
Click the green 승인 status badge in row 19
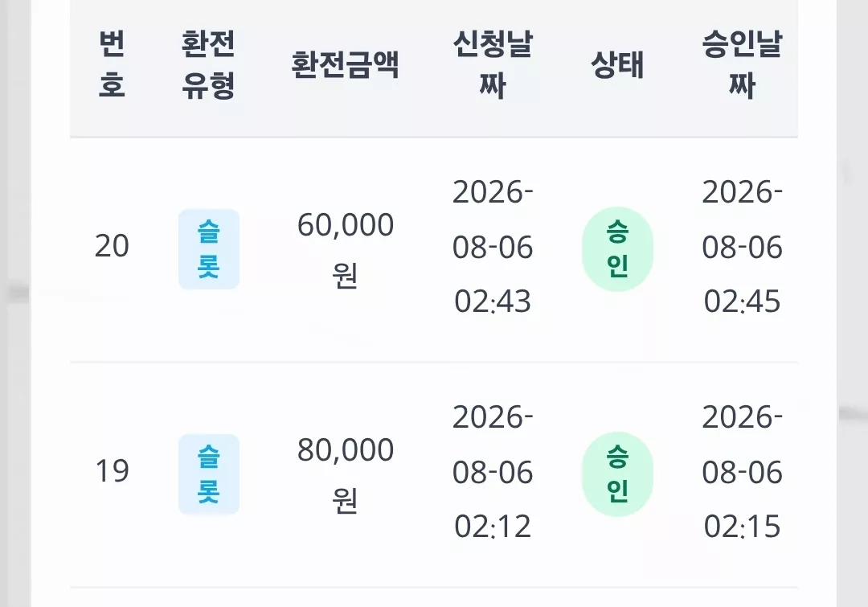pos(617,474)
